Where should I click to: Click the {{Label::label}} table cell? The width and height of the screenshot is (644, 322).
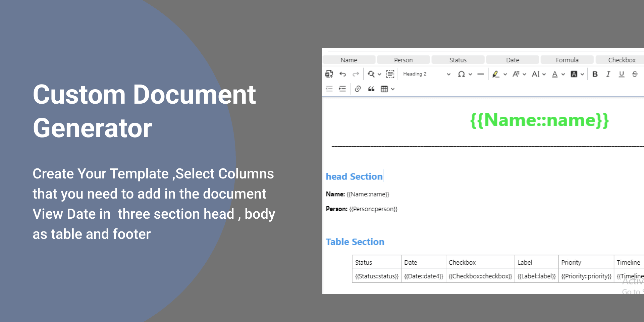click(537, 276)
